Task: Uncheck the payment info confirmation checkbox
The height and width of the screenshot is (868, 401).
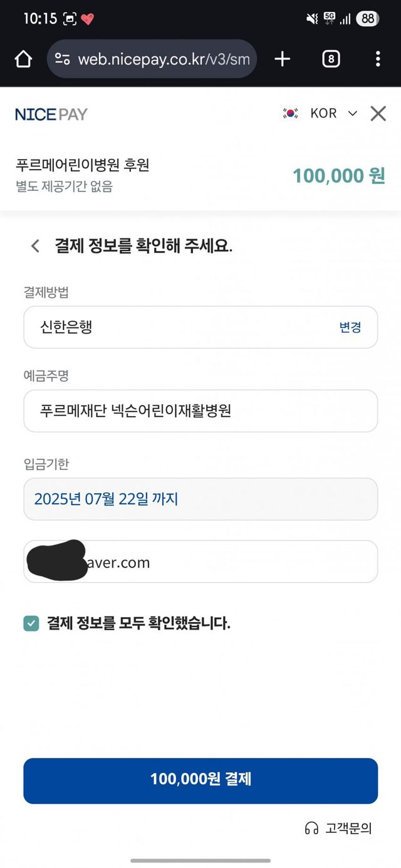Action: 31,623
